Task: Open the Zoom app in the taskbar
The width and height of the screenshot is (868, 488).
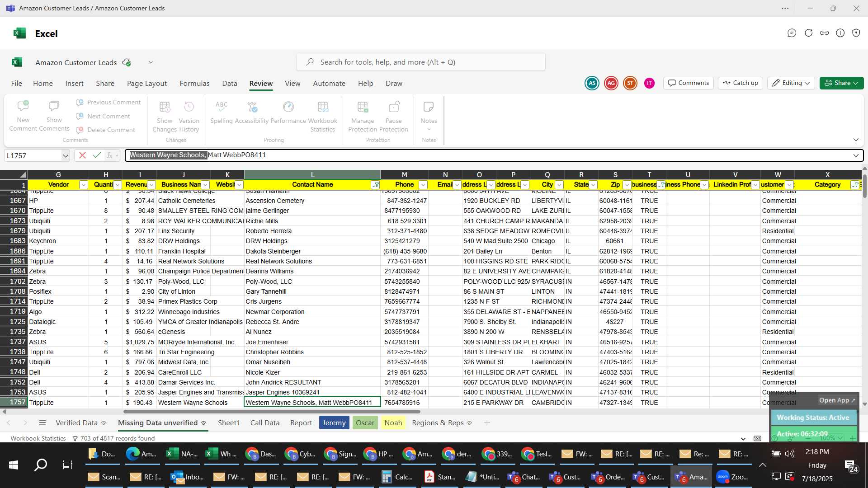Action: pos(733,477)
